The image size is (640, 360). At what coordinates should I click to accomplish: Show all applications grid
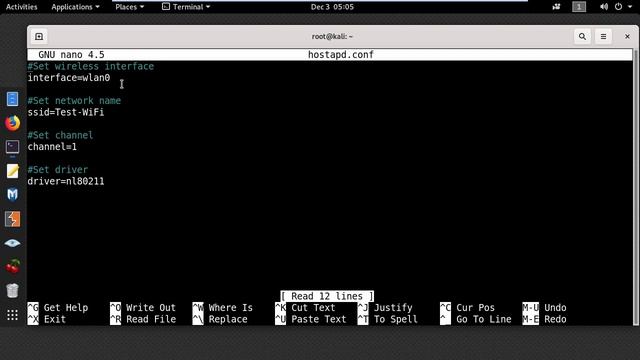pyautogui.click(x=13, y=315)
